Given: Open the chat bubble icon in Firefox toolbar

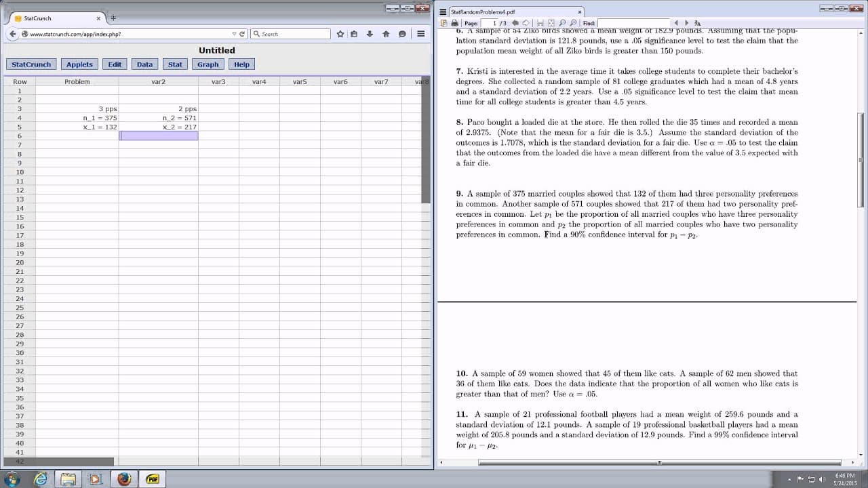Looking at the screenshot, I should (402, 34).
